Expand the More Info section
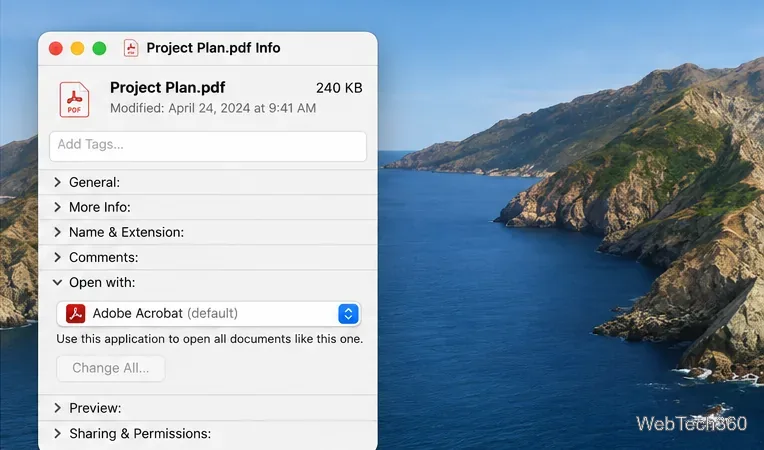 pyautogui.click(x=57, y=207)
